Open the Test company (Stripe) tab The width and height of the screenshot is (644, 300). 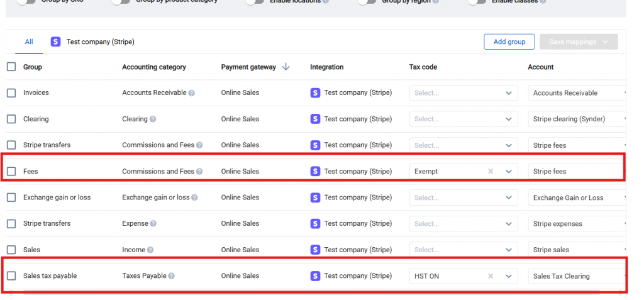(x=93, y=42)
